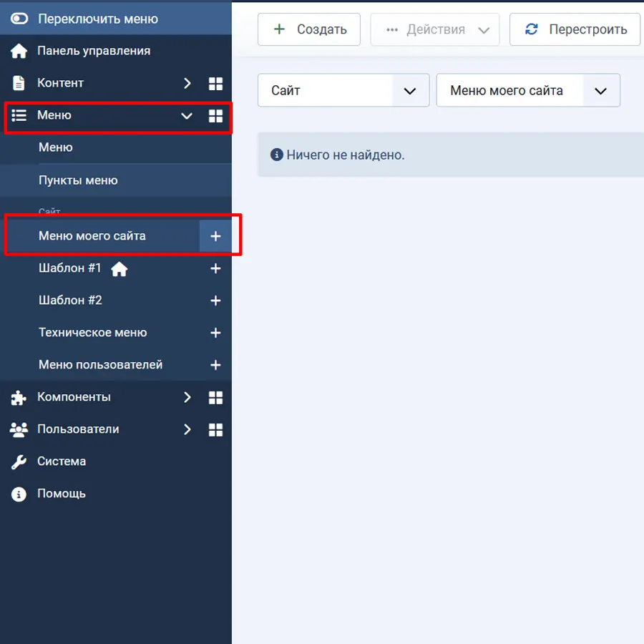This screenshot has width=644, height=644.
Task: Go to Панель управления
Action: click(93, 51)
